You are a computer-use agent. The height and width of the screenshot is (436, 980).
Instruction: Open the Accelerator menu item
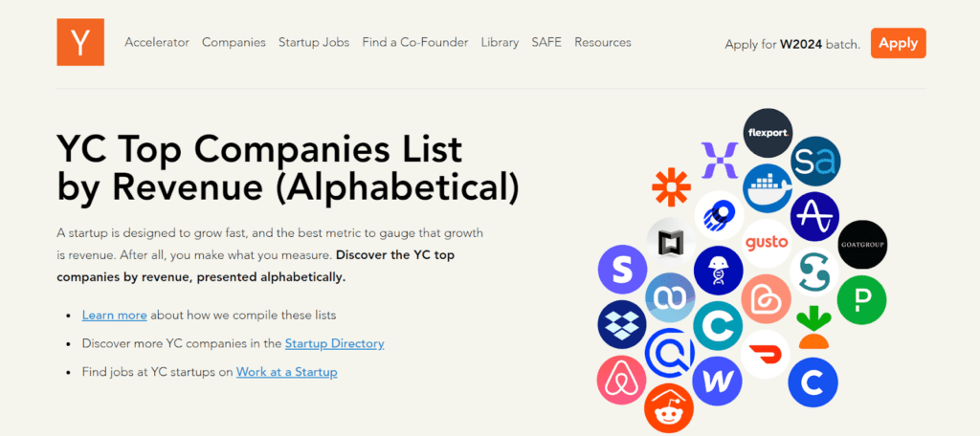point(157,42)
